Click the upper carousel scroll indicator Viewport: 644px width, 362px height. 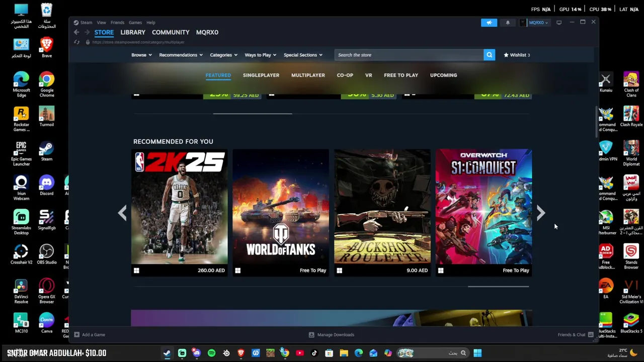click(x=253, y=114)
